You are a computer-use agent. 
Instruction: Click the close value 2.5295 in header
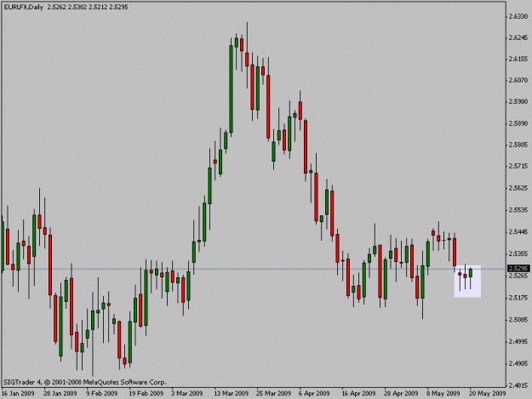coord(118,7)
